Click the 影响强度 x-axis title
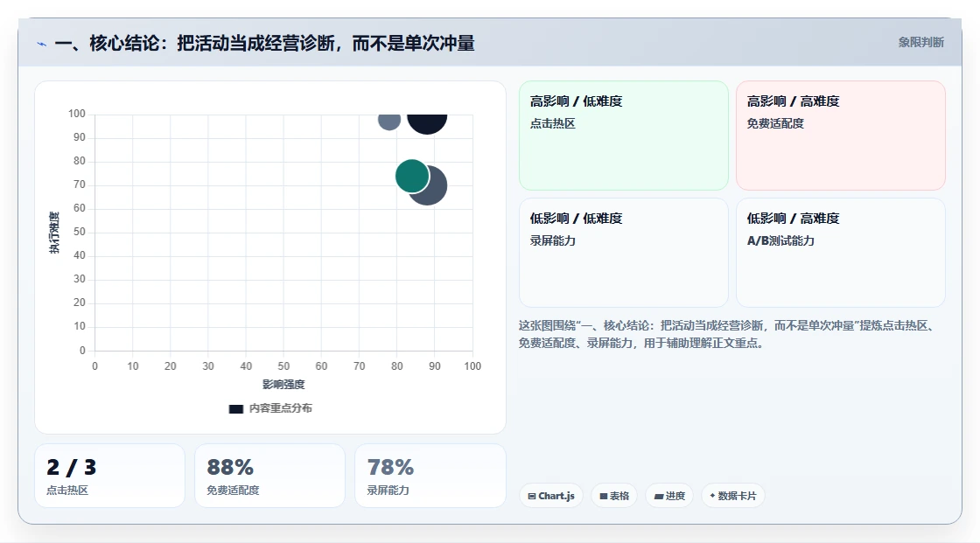Viewport: 980px width, 543px height. click(283, 384)
